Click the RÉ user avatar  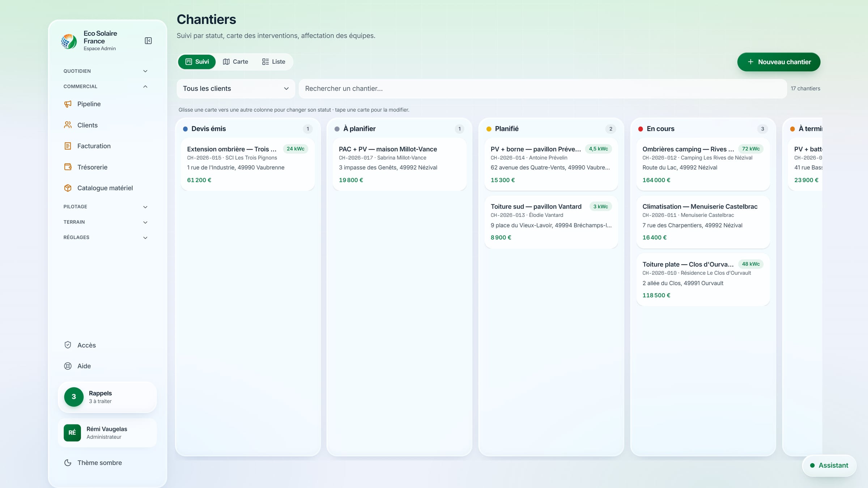coord(72,433)
